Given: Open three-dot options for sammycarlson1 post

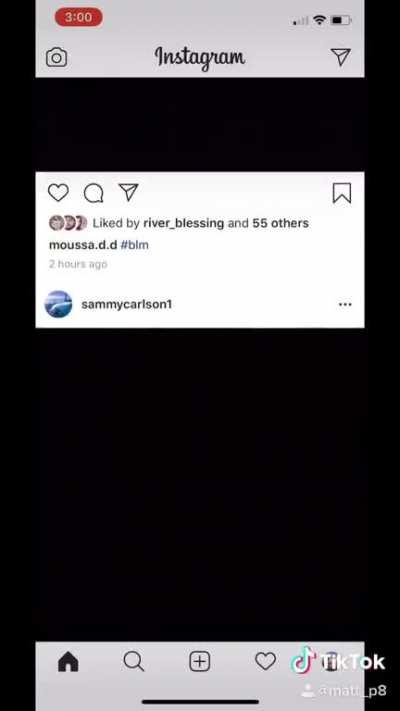Looking at the screenshot, I should (345, 304).
